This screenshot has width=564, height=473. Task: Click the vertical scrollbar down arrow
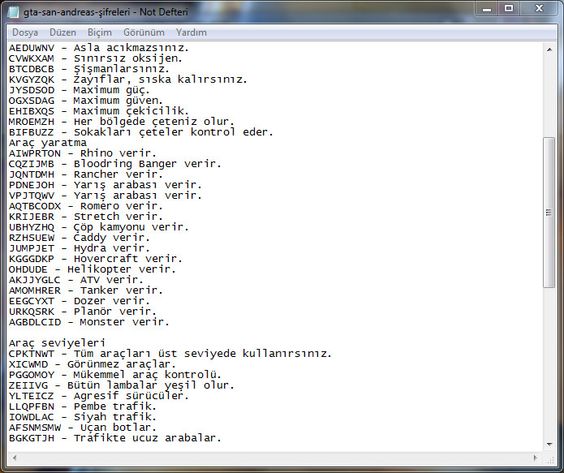click(x=549, y=445)
